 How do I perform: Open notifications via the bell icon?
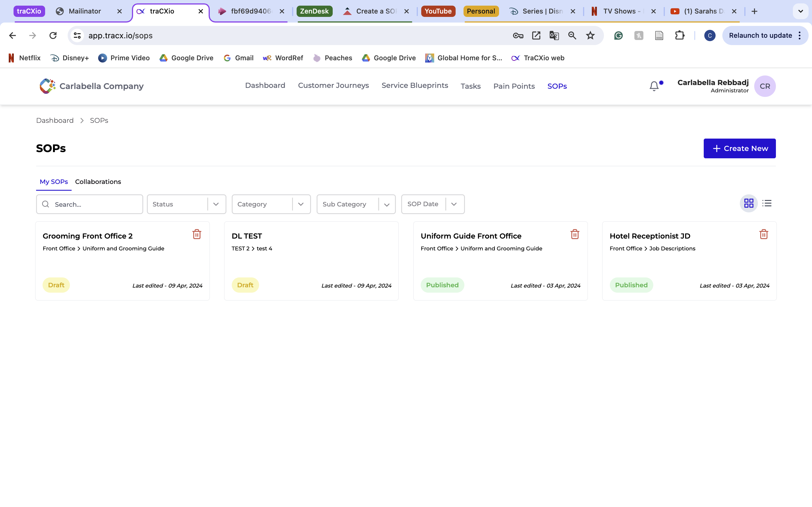pos(654,86)
